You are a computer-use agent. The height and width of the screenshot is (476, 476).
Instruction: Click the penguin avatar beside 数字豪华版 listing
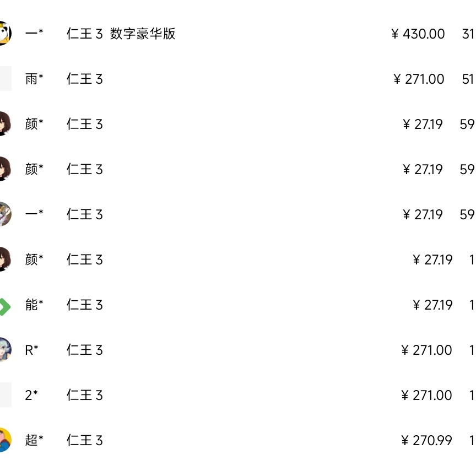(x=4, y=34)
